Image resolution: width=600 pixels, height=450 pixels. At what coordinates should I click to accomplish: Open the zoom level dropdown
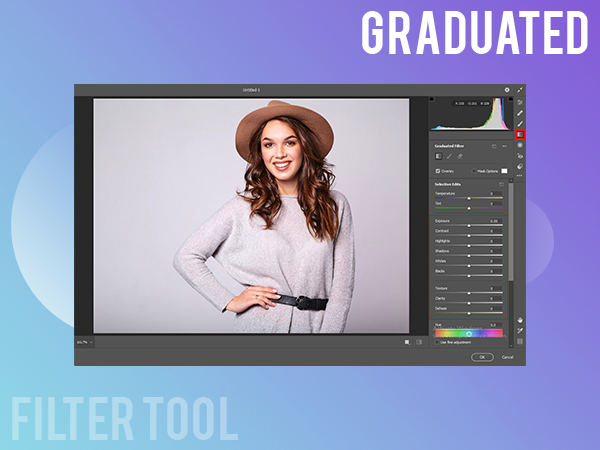click(85, 342)
